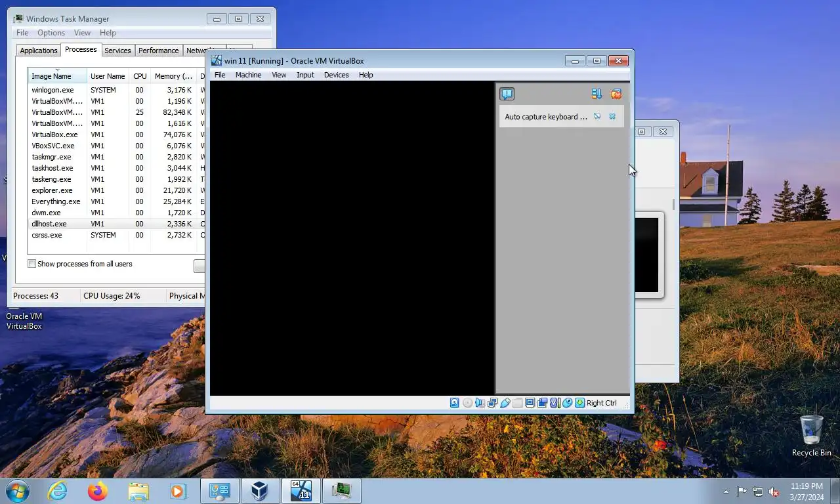Screen dimensions: 840x504
Task: Open the Options menu in Task Manager
Action: point(51,33)
